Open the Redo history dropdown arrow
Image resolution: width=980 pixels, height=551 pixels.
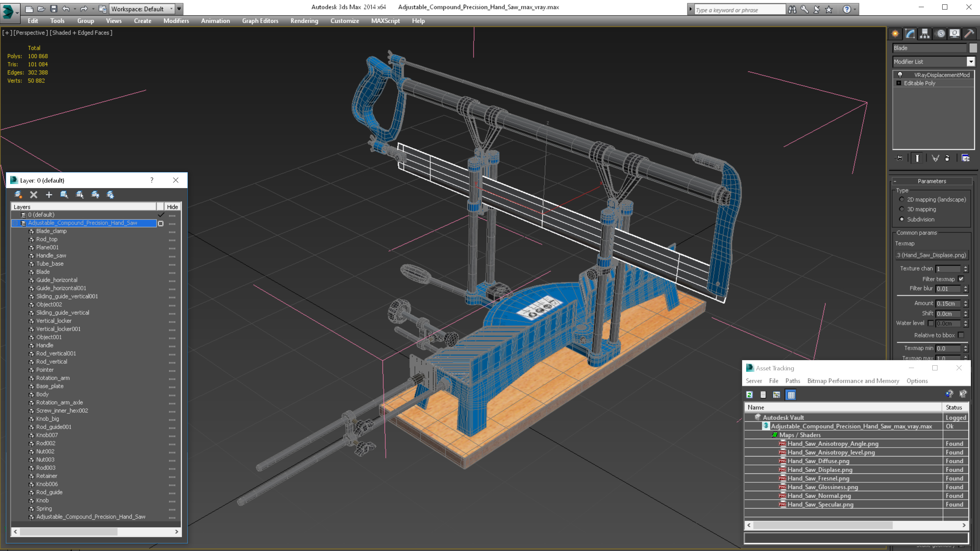[93, 9]
